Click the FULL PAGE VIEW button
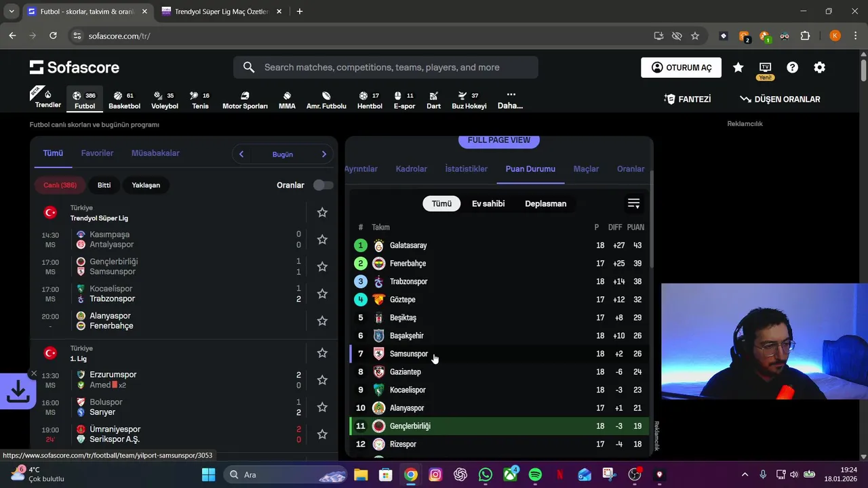This screenshot has width=868, height=488. (499, 140)
